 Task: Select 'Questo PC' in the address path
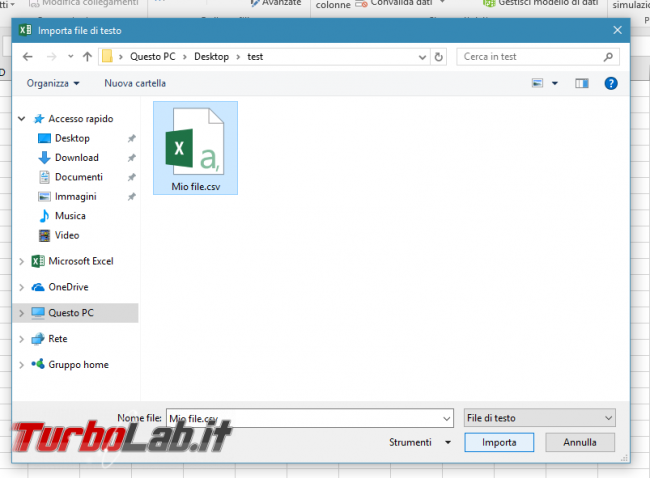coord(153,56)
